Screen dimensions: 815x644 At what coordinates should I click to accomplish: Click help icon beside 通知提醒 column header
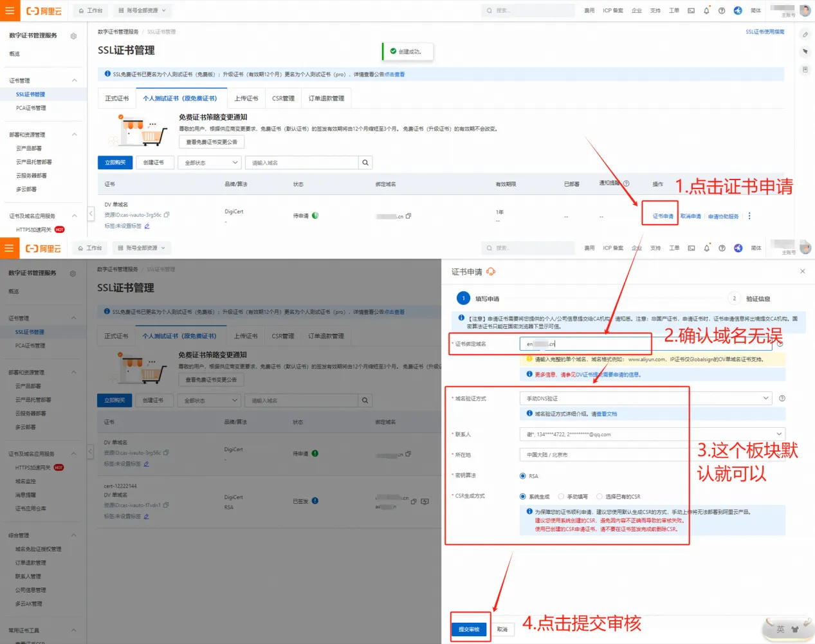tap(626, 183)
